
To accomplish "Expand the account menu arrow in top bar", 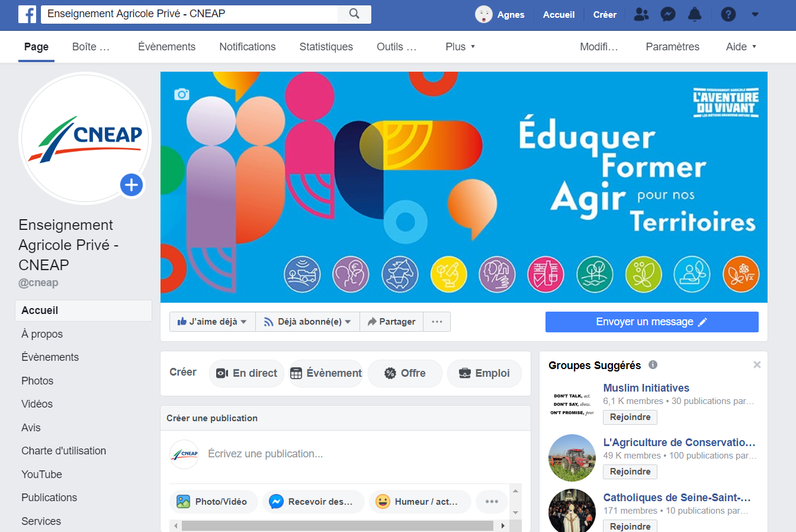I will [x=755, y=14].
